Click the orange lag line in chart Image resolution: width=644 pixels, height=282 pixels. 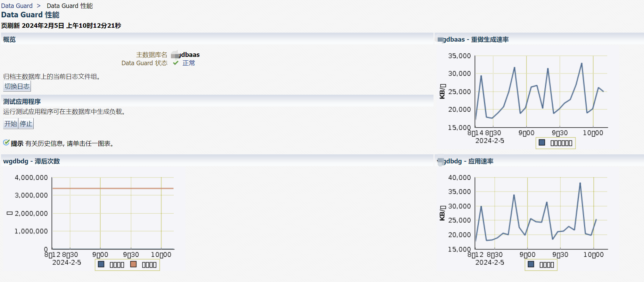[x=113, y=188]
